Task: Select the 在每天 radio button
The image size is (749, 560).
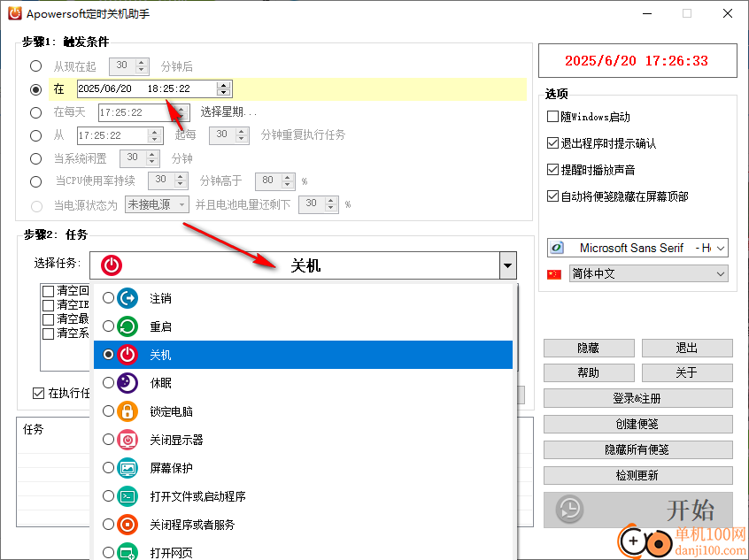Action: click(x=35, y=112)
